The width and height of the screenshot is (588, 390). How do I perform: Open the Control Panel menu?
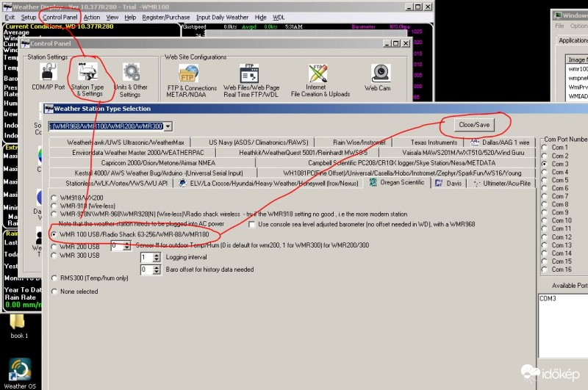coord(60,17)
